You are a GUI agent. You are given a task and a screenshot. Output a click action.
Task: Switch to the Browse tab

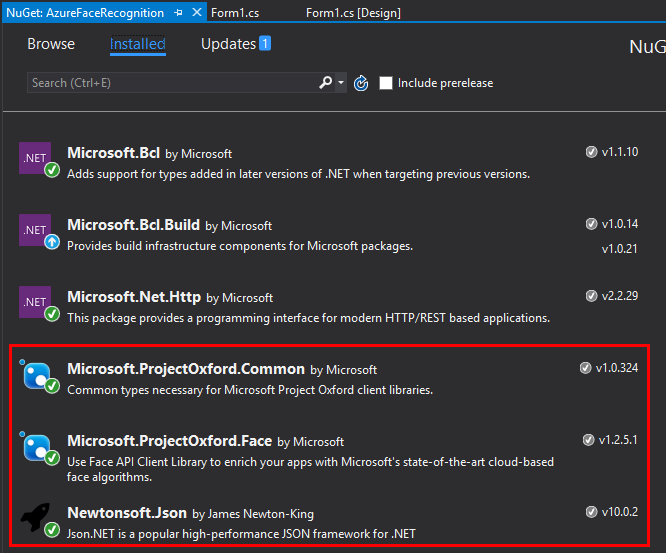[x=51, y=44]
